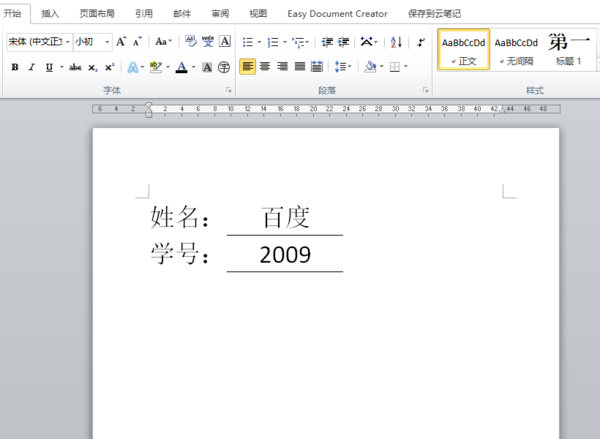600x439 pixels.
Task: Open the 审阅 tab
Action: click(x=220, y=14)
